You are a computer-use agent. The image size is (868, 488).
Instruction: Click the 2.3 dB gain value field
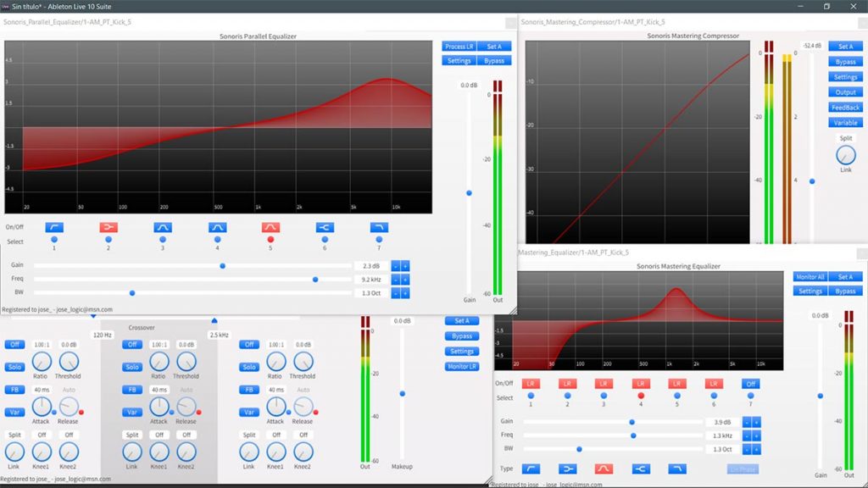(371, 266)
